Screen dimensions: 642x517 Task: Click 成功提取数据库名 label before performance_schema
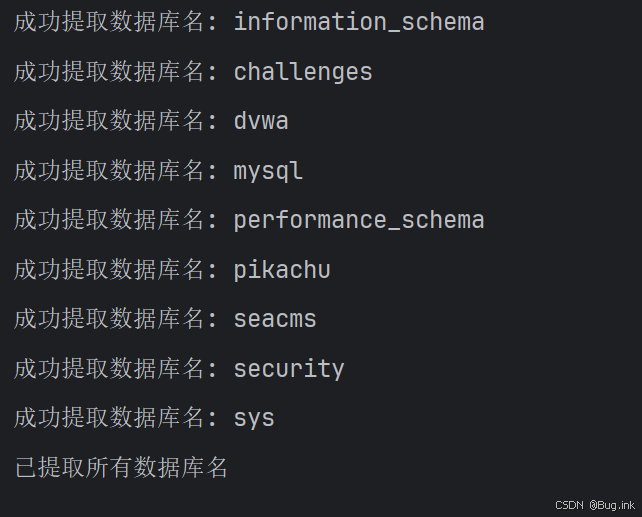pyautogui.click(x=109, y=220)
